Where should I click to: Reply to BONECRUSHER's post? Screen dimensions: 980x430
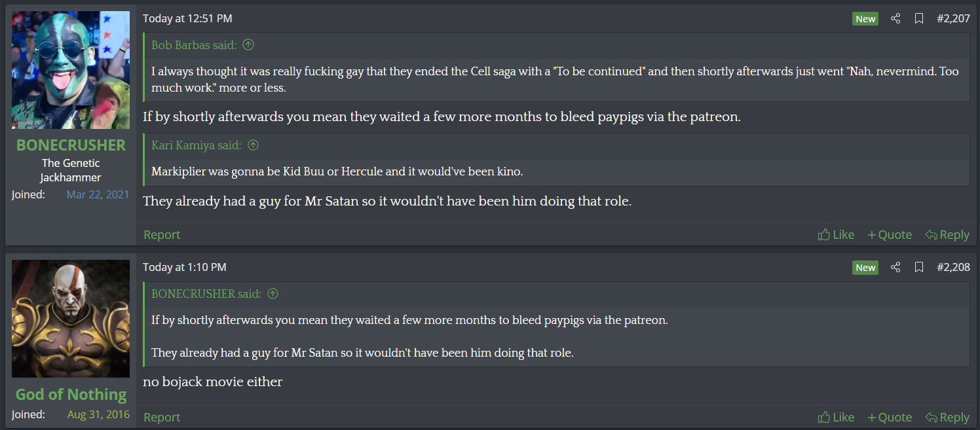947,234
